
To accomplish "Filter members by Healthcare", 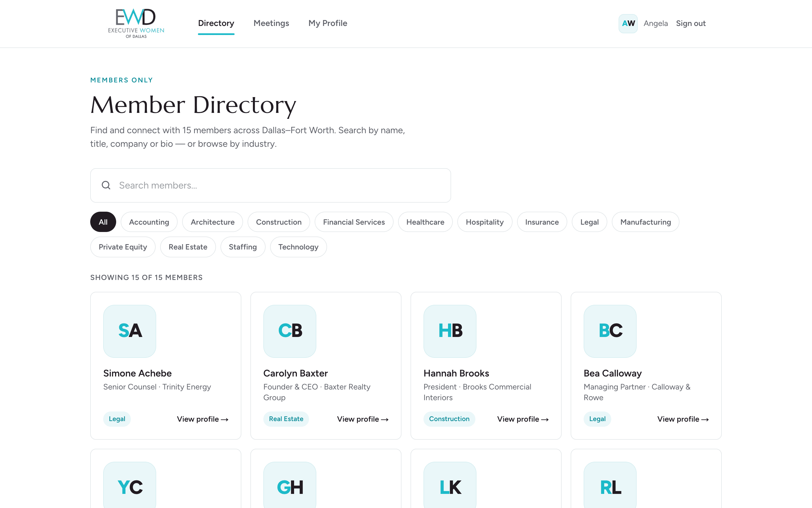I will point(425,222).
